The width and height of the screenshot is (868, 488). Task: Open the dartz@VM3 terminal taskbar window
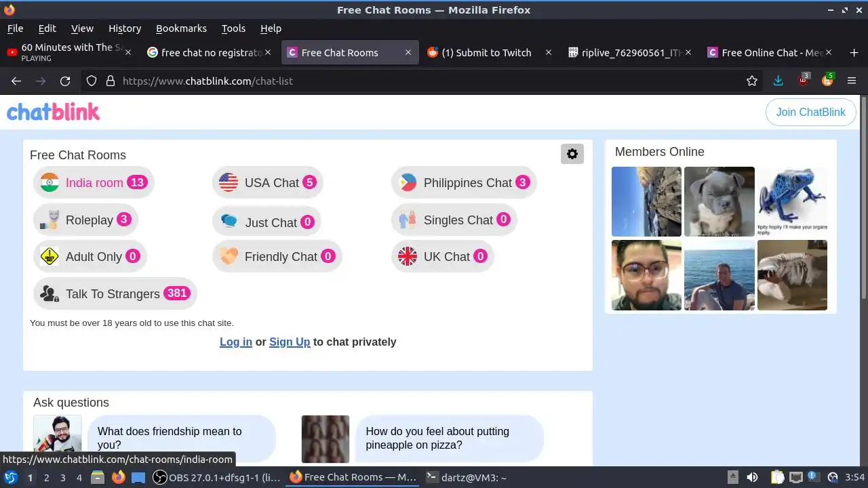(467, 477)
